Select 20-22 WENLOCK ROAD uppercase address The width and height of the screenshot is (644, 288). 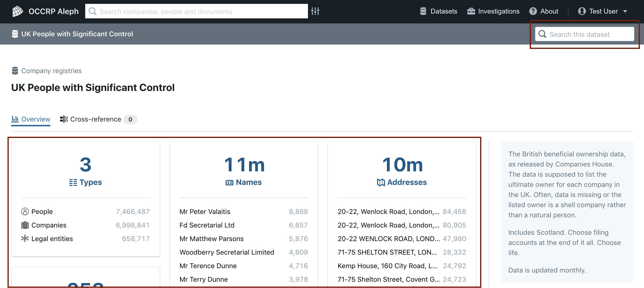point(402,238)
